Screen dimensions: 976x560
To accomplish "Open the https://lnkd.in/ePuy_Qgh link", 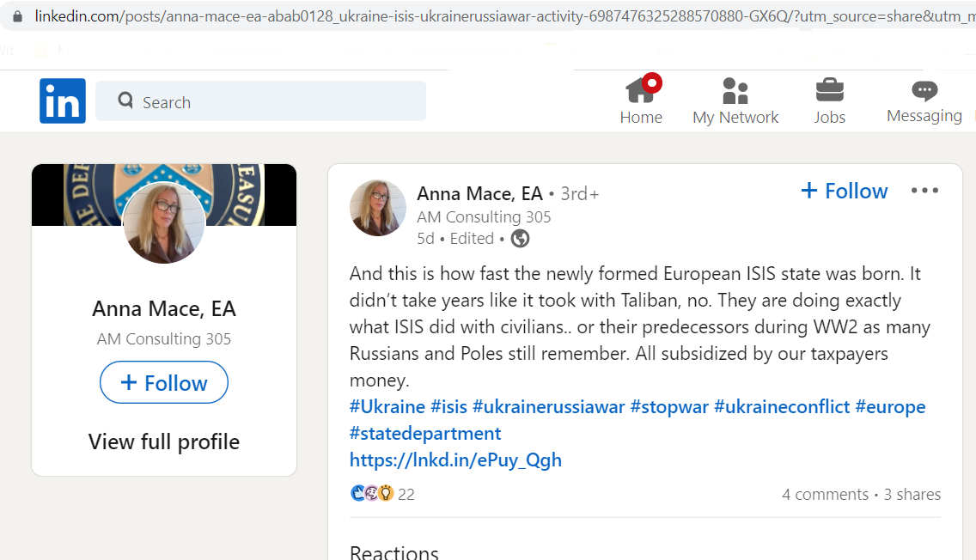I will coord(455,460).
